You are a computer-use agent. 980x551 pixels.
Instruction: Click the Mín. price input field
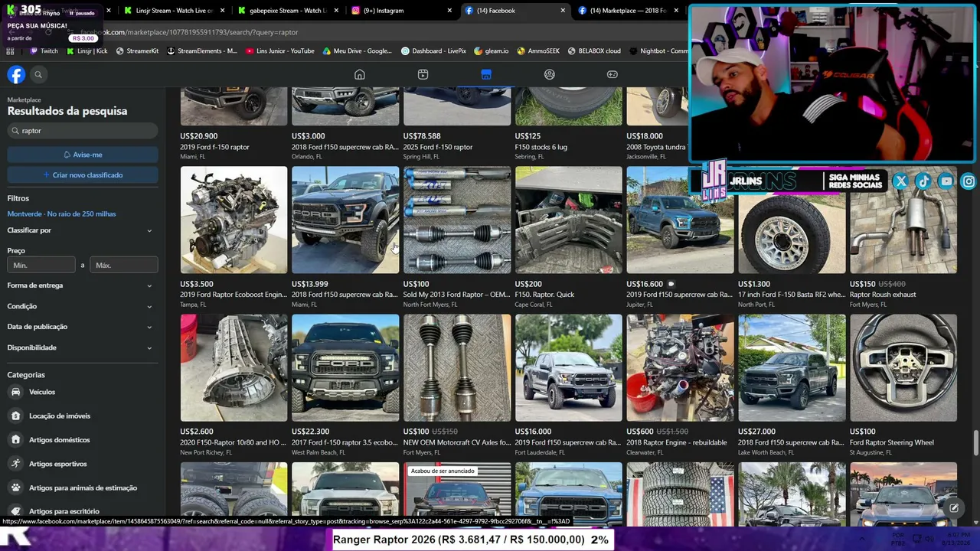[x=41, y=266]
